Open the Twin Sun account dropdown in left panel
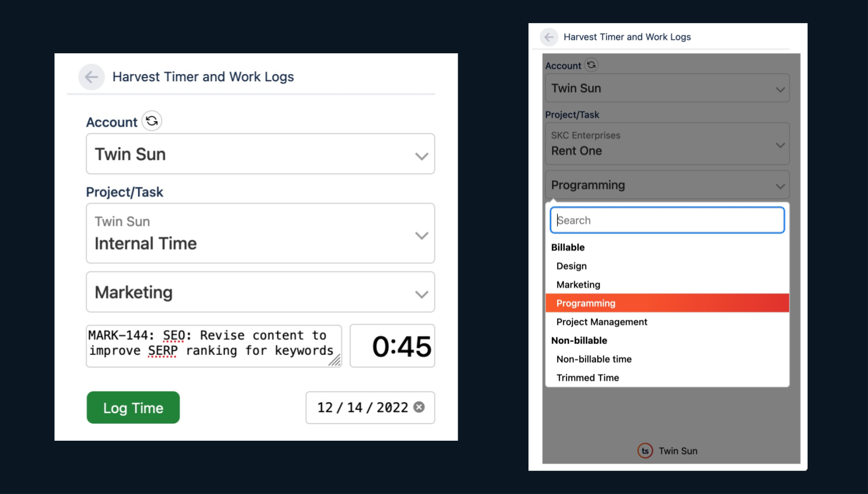Viewport: 868px width, 494px height. 260,154
